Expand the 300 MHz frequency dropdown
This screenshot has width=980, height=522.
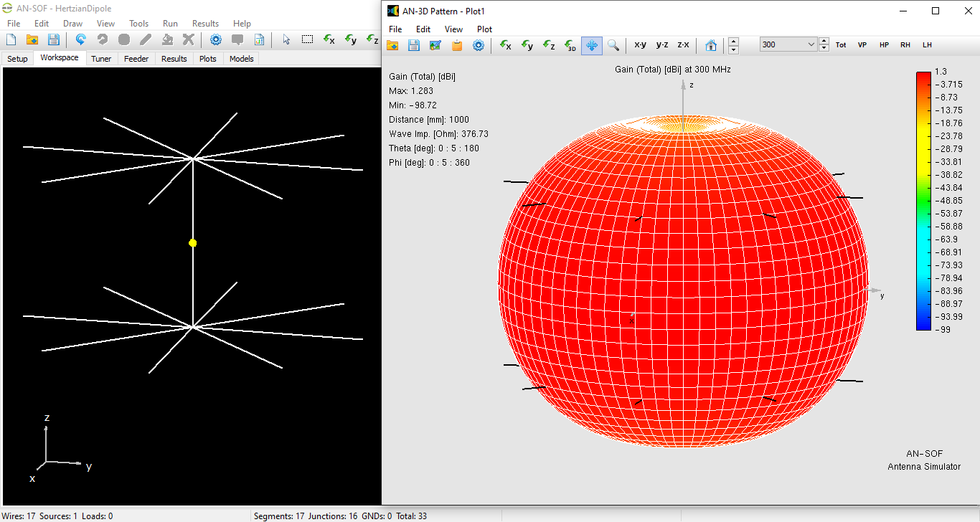(811, 44)
